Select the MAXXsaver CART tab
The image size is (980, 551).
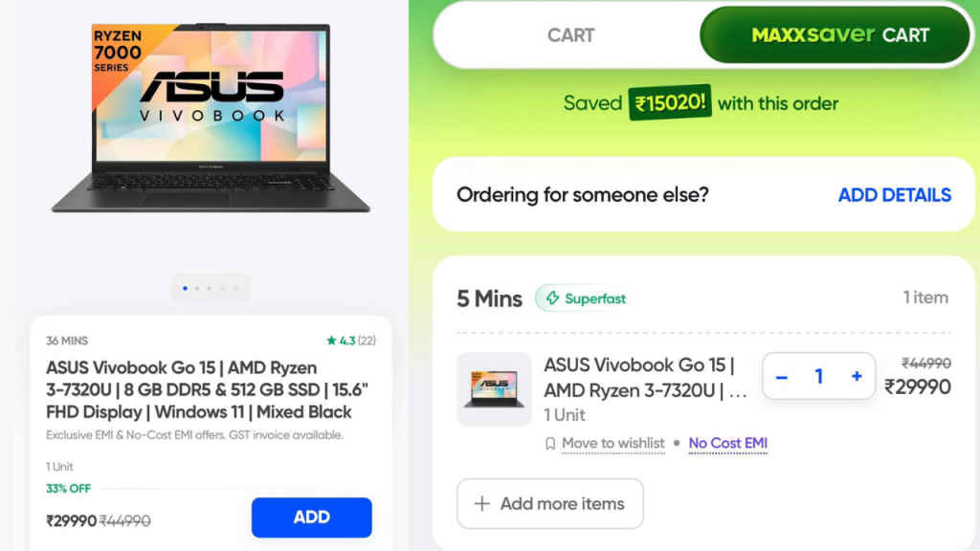point(835,35)
